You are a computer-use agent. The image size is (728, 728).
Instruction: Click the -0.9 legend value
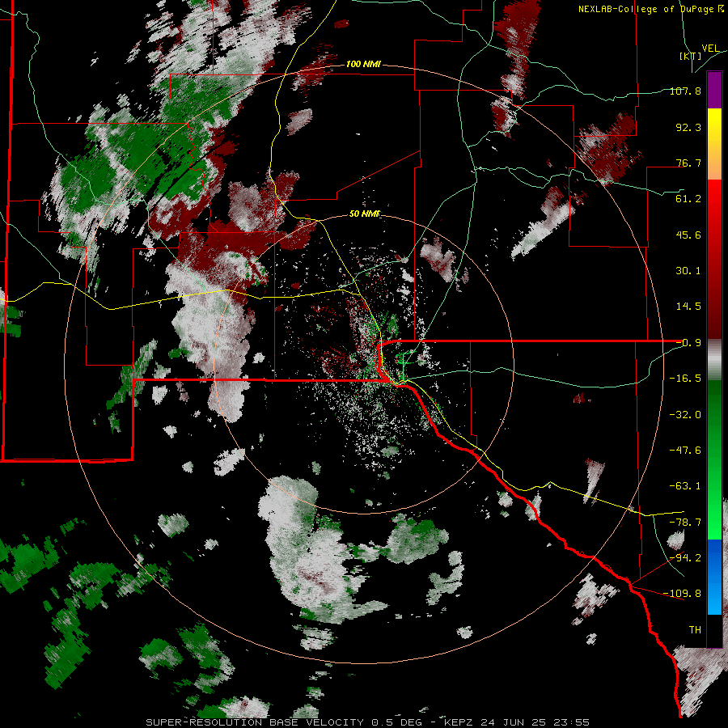click(x=688, y=343)
